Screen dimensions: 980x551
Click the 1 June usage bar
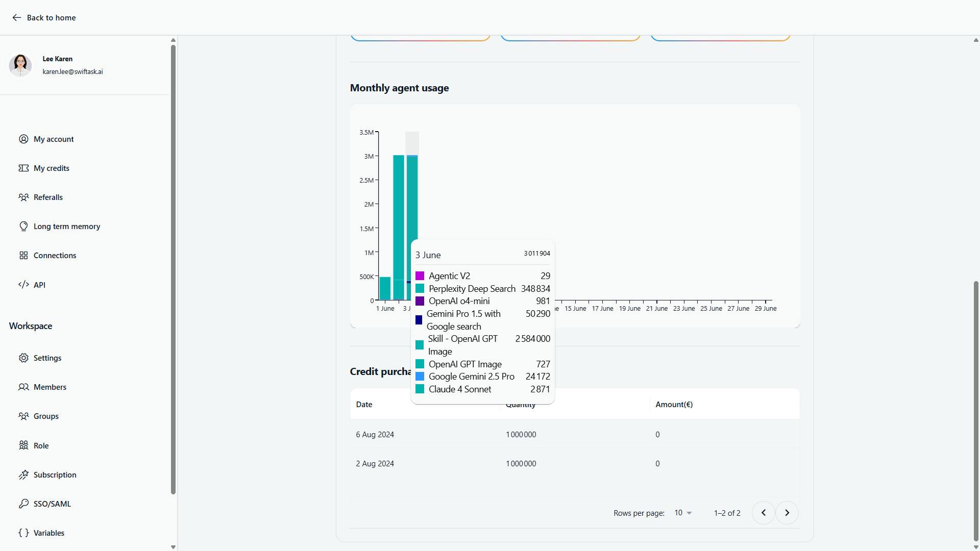tap(385, 289)
